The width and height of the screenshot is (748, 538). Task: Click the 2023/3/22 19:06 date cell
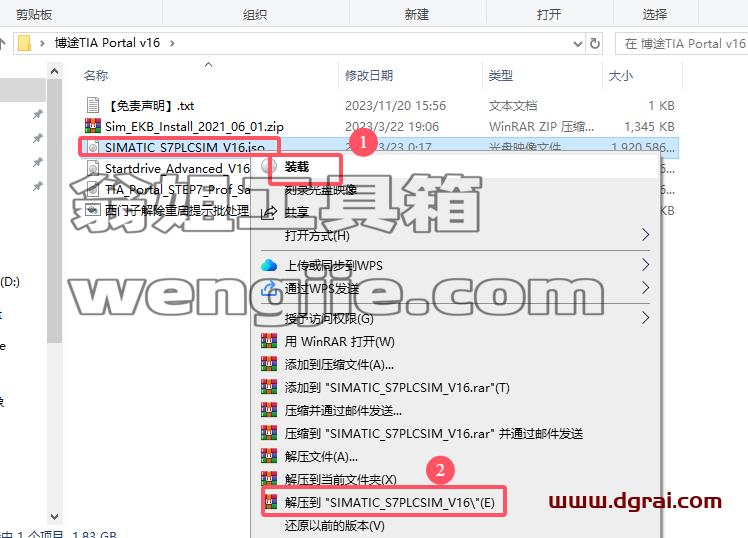(x=392, y=126)
